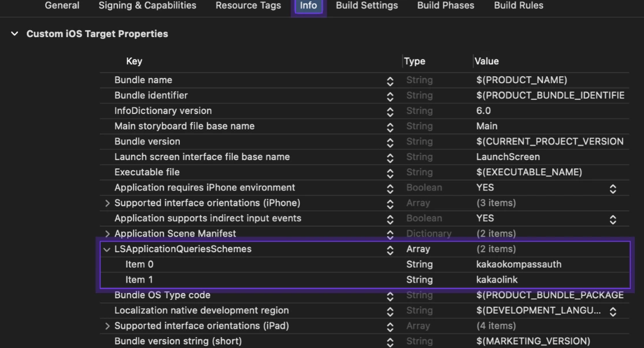Screen dimensions: 644x348
Task: Select the Bundle OS Type code key
Action: click(x=162, y=295)
